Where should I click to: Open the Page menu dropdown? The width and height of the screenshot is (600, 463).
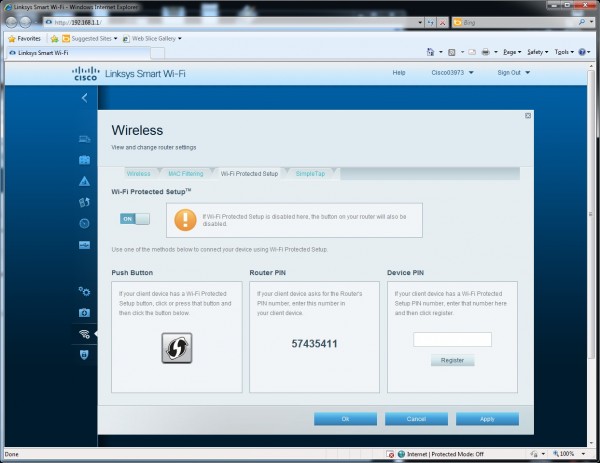(x=512, y=52)
